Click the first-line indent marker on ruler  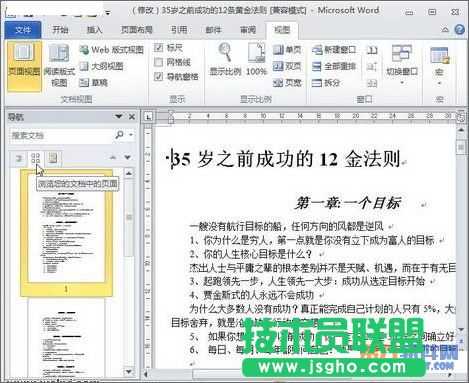click(x=171, y=113)
